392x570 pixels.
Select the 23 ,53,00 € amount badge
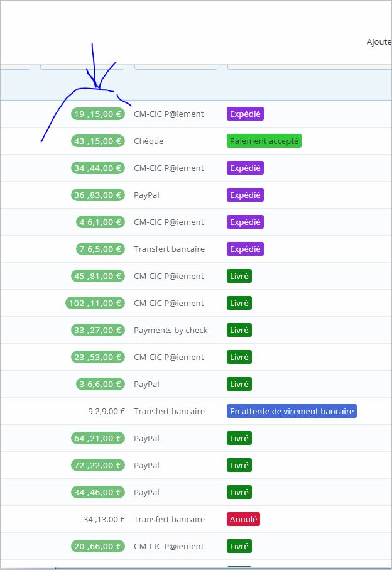pyautogui.click(x=98, y=357)
